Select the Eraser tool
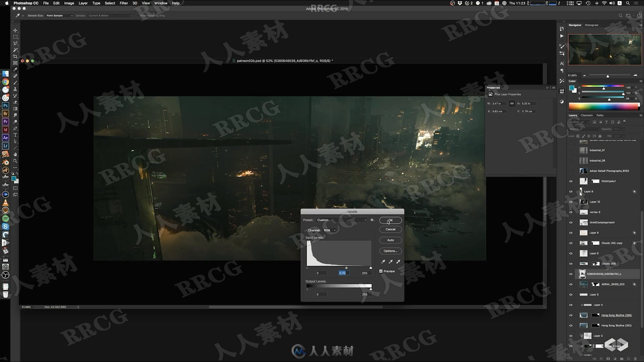644x362 pixels. [x=15, y=102]
